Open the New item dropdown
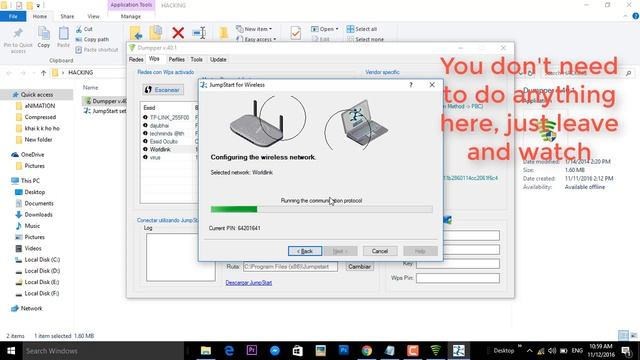Screen dimensions: 640x360 (x=254, y=29)
